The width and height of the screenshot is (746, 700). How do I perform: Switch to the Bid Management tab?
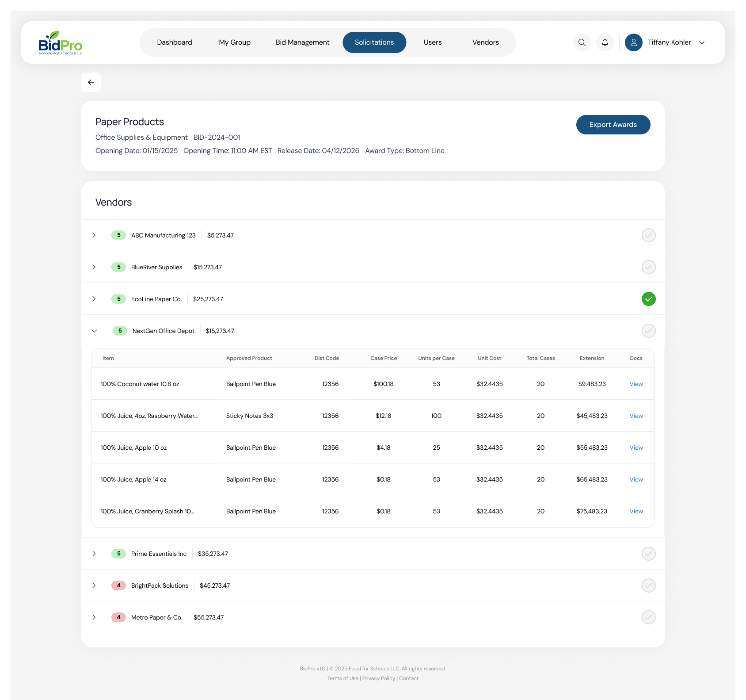pyautogui.click(x=302, y=42)
